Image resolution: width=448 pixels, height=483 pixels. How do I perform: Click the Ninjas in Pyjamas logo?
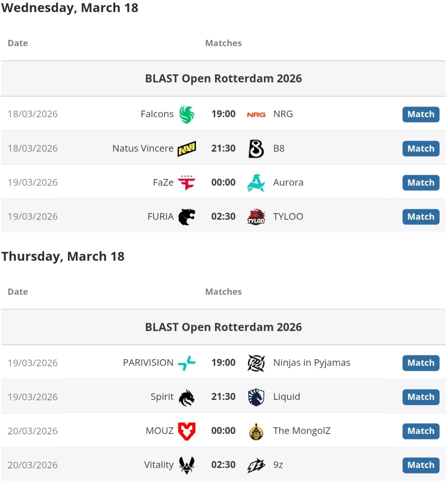point(256,363)
